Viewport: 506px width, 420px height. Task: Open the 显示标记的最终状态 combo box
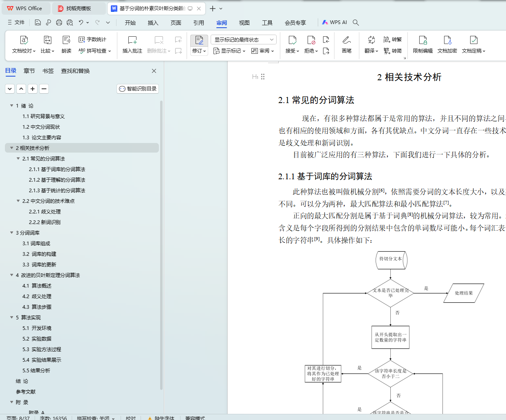(244, 40)
